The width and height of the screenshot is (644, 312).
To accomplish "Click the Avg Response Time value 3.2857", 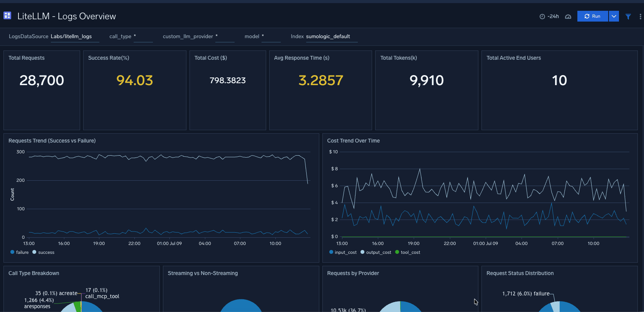I will tap(320, 80).
